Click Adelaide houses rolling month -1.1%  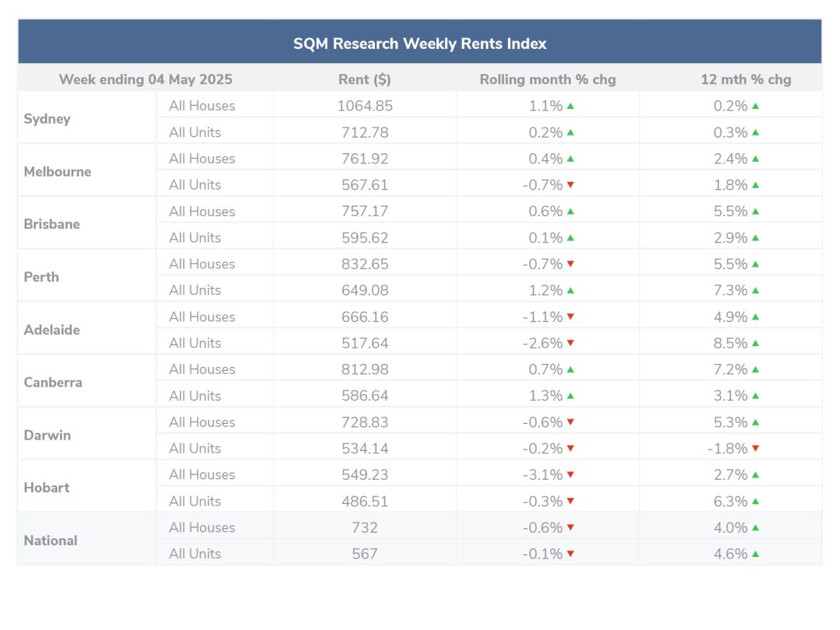pyautogui.click(x=543, y=317)
